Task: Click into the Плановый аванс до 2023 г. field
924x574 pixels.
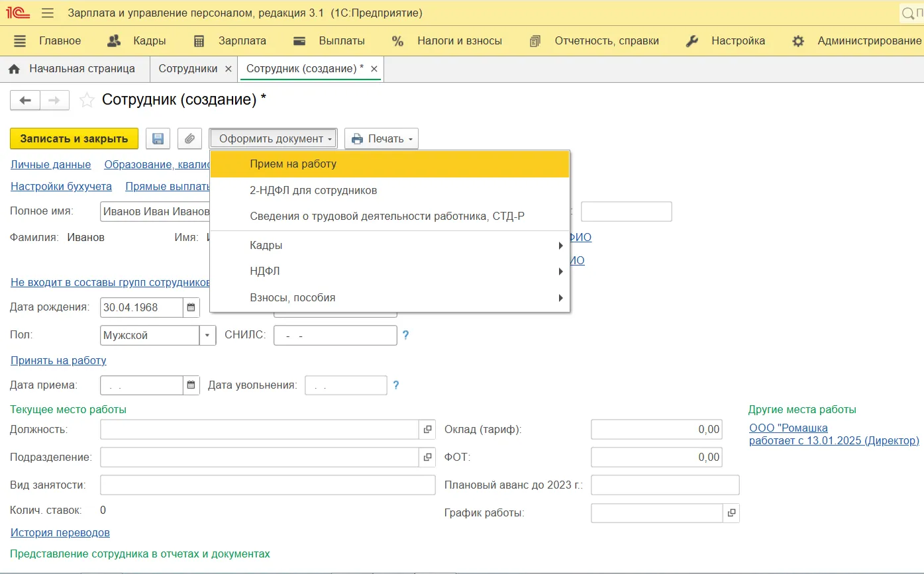Action: pos(665,485)
